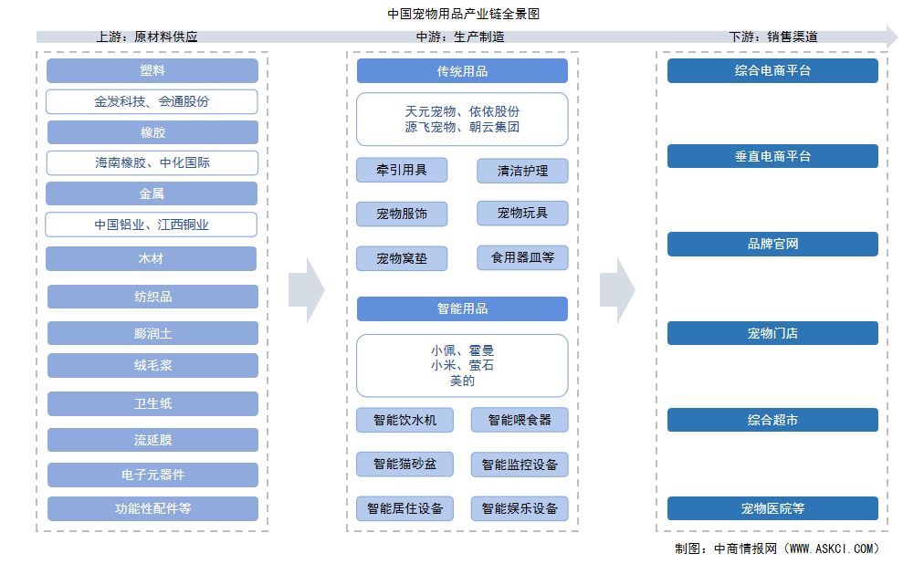924x564 pixels.
Task: Click the 综合电商平台 box
Action: (772, 70)
